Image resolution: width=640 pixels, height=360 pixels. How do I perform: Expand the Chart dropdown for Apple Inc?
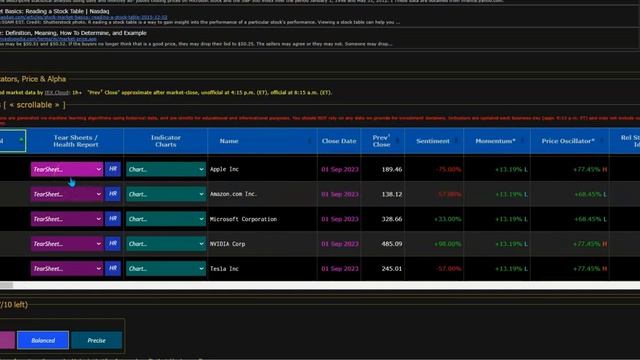pos(166,169)
